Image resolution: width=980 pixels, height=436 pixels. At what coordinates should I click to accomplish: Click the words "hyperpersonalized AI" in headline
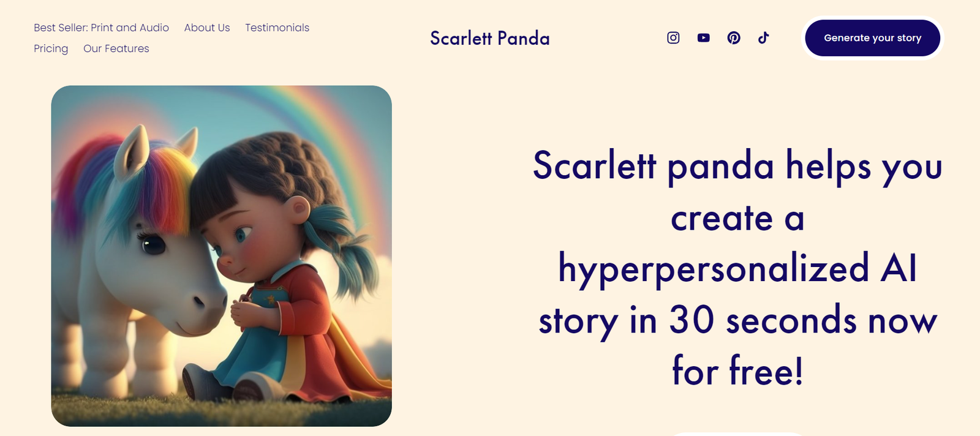[x=737, y=269]
